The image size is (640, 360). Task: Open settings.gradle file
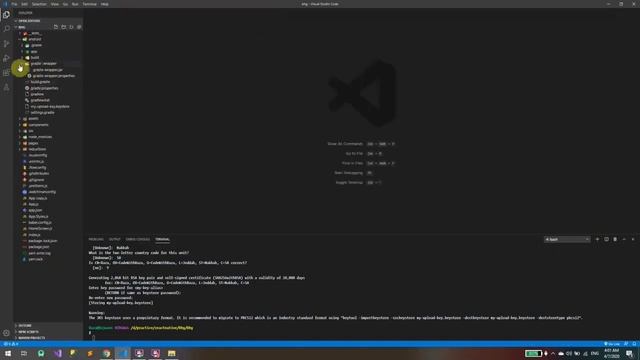[42, 113]
